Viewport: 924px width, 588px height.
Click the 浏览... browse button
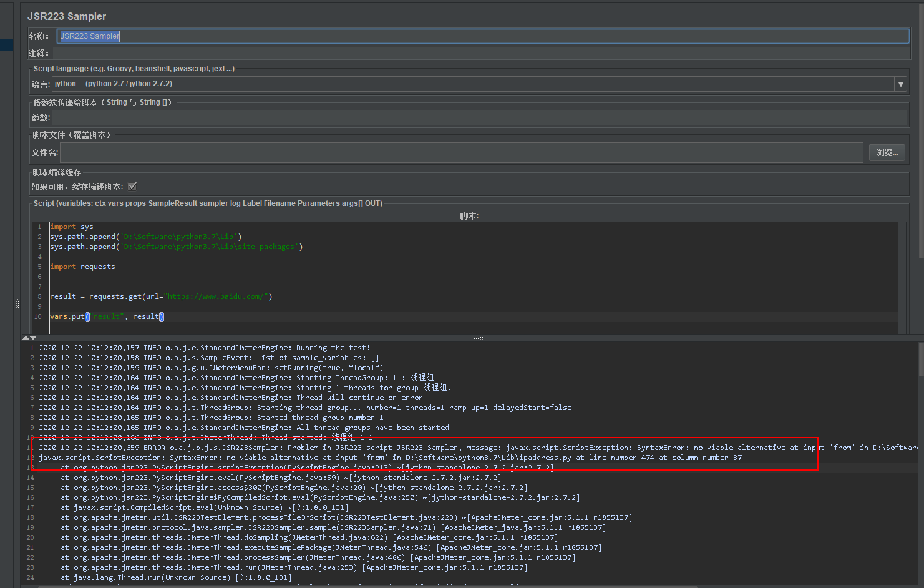pyautogui.click(x=887, y=152)
